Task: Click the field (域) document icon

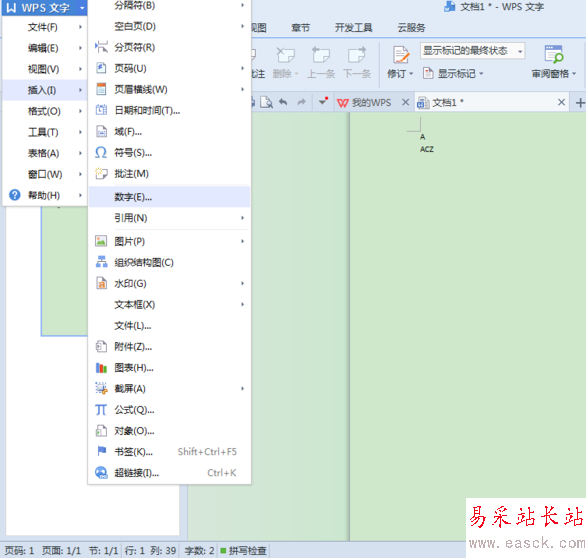Action: [x=101, y=131]
